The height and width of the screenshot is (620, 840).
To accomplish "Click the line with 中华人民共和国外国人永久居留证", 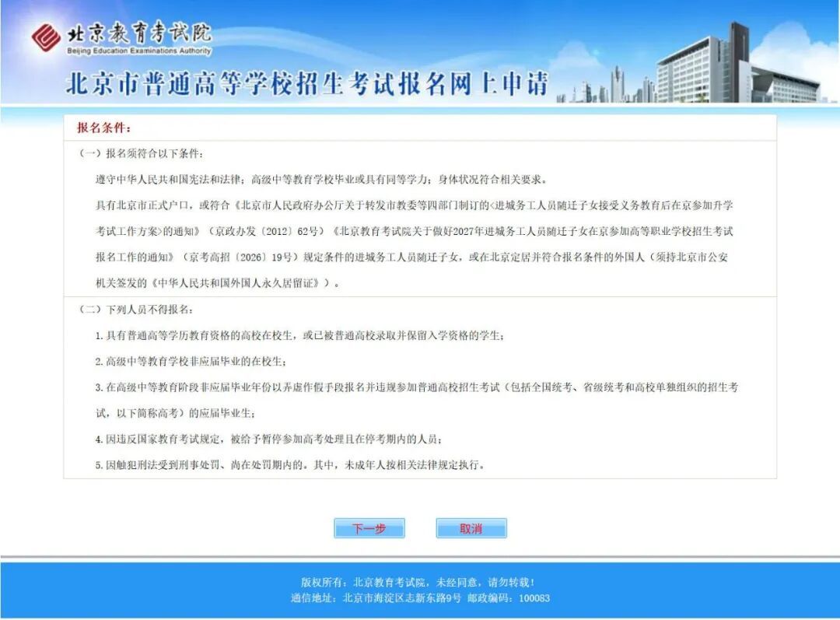I will (218, 283).
